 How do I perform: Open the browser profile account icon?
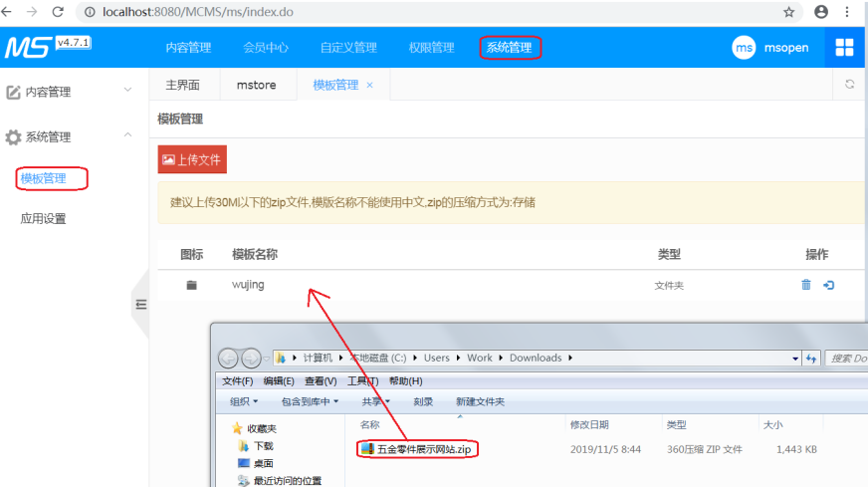821,12
